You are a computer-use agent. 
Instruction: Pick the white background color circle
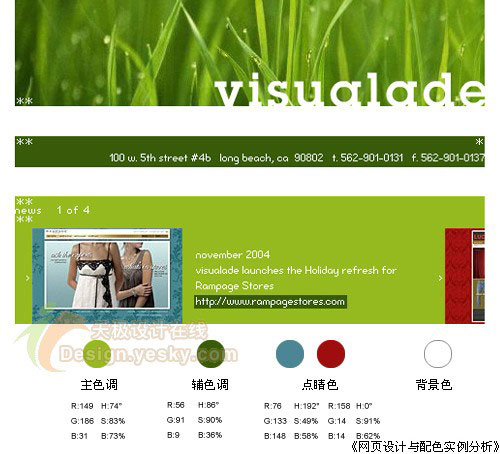coord(438,354)
